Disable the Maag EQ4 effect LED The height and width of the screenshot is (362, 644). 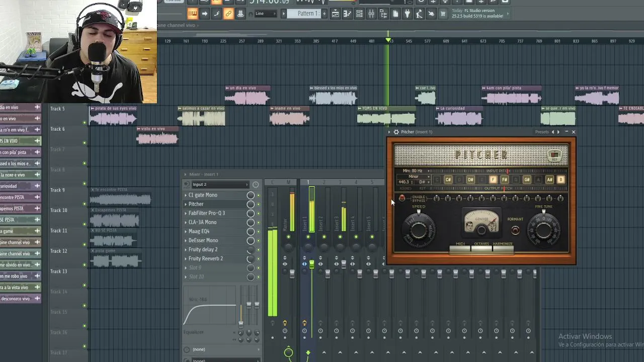pyautogui.click(x=259, y=231)
